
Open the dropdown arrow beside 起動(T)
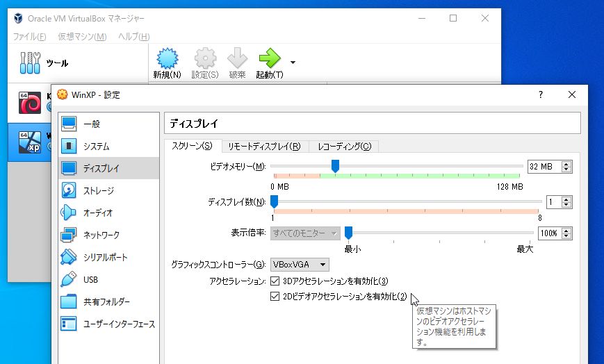(293, 63)
